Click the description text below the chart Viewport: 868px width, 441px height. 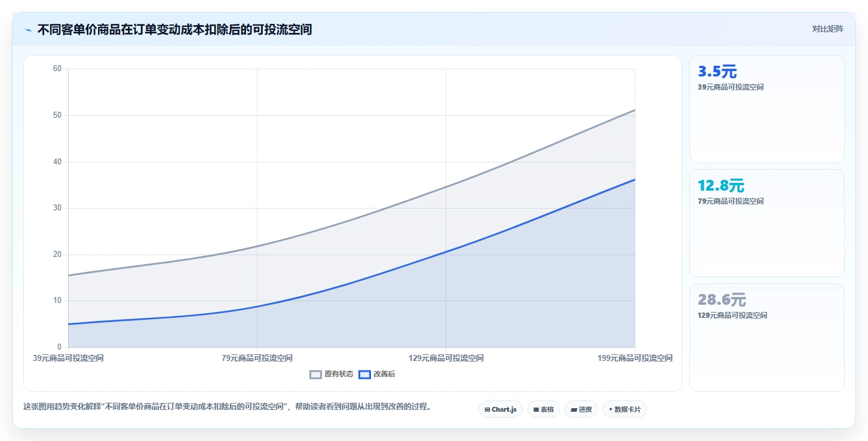click(x=227, y=407)
